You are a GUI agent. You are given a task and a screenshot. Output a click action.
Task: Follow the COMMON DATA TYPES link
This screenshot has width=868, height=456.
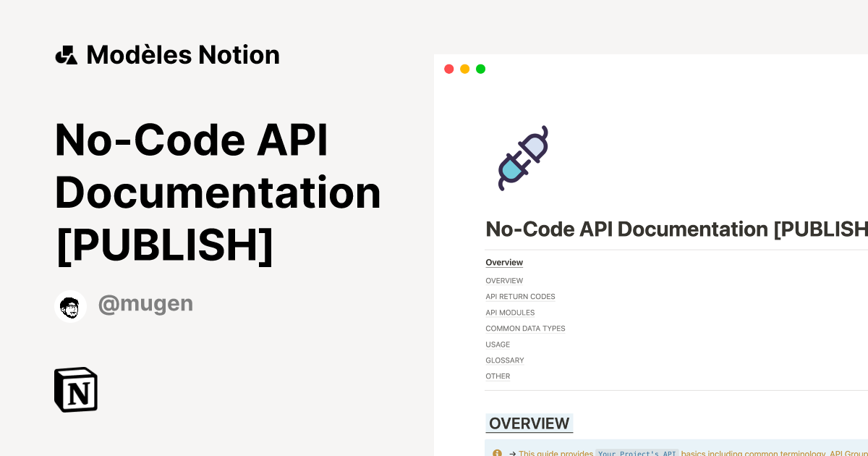point(525,328)
